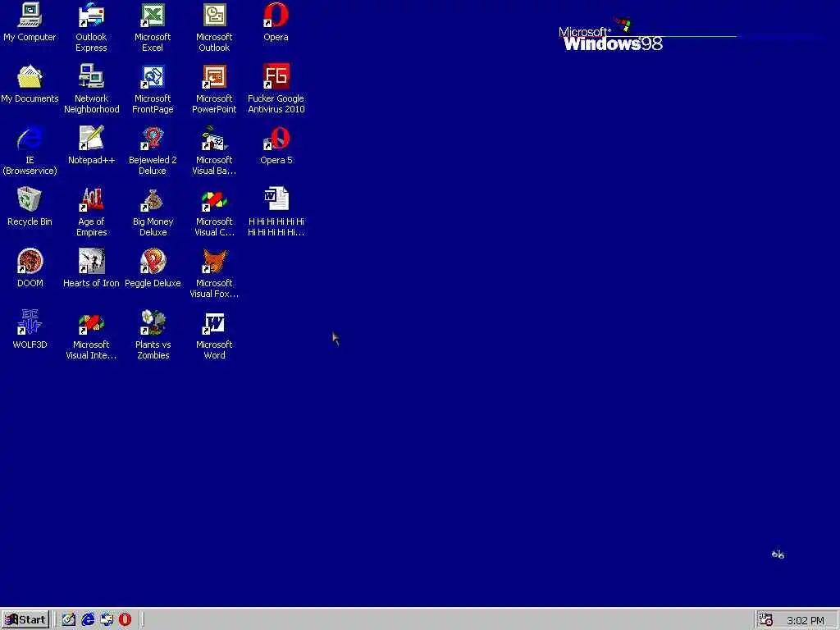
Task: Click the Task Scheduler tray icon
Action: (x=766, y=620)
